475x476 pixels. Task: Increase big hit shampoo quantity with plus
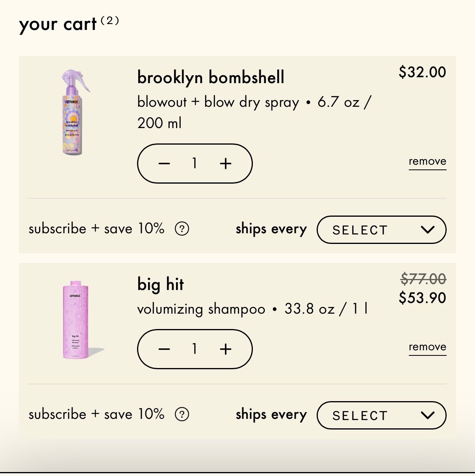pos(225,349)
